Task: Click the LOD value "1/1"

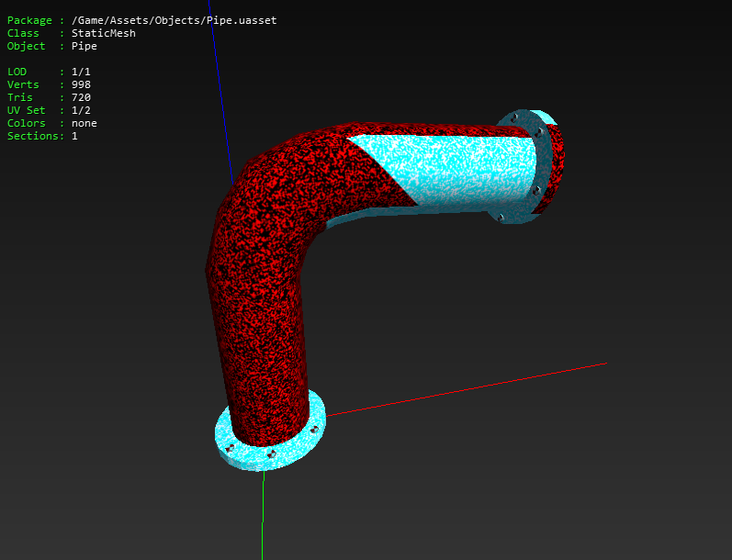Action: [81, 72]
